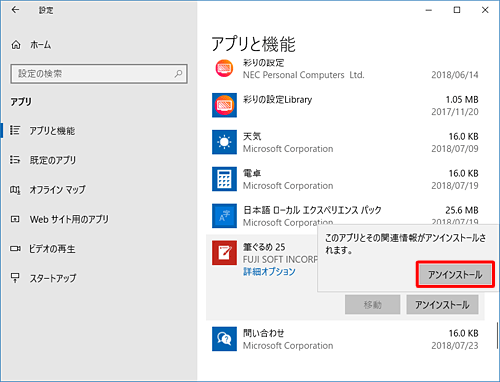Viewport: 500px width, 382px height.
Task: Click the 1.05 MB size value
Action: pos(462,100)
